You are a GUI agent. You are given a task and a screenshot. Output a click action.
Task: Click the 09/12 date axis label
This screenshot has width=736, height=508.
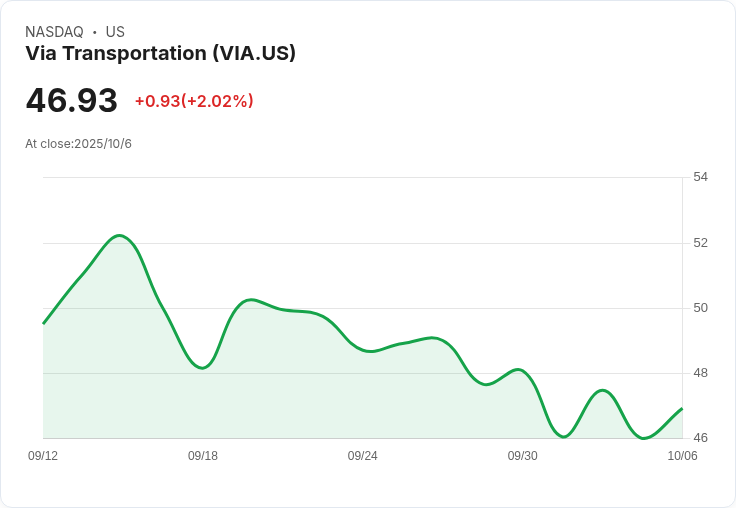pos(43,455)
